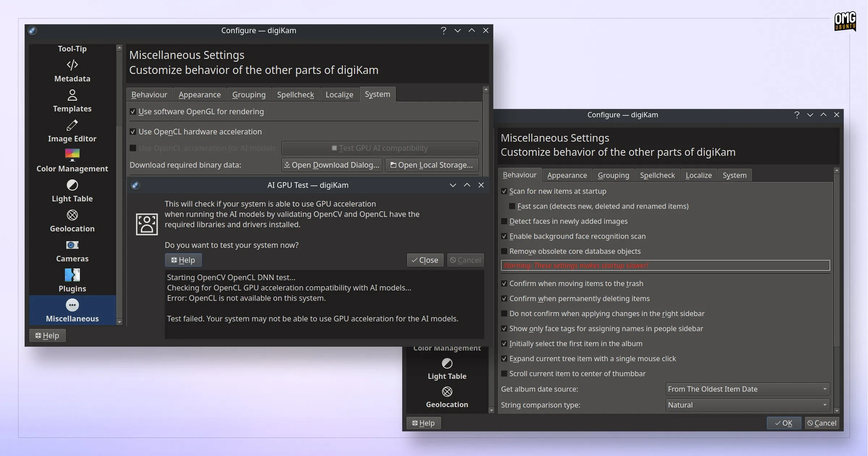Switch to Spellcheck tab in right window

pos(658,175)
